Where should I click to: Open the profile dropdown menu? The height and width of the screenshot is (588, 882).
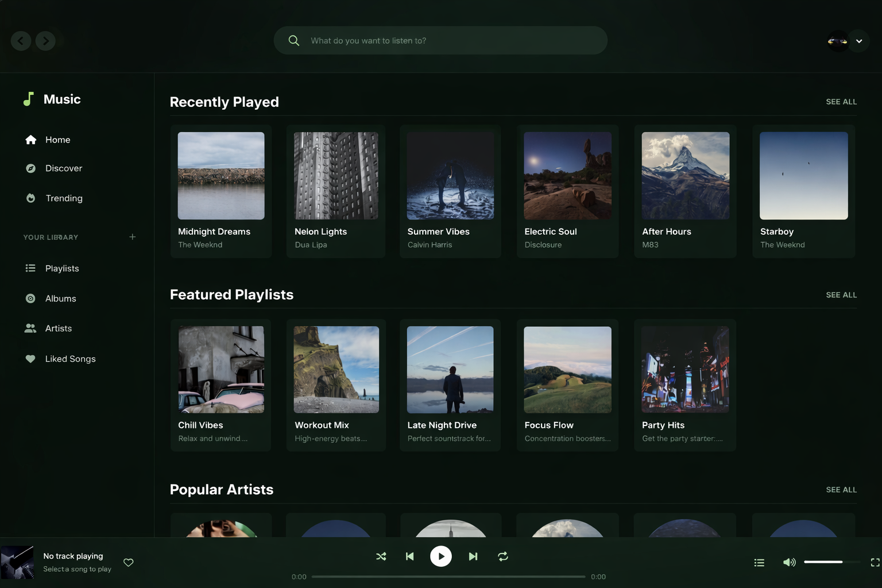point(859,41)
